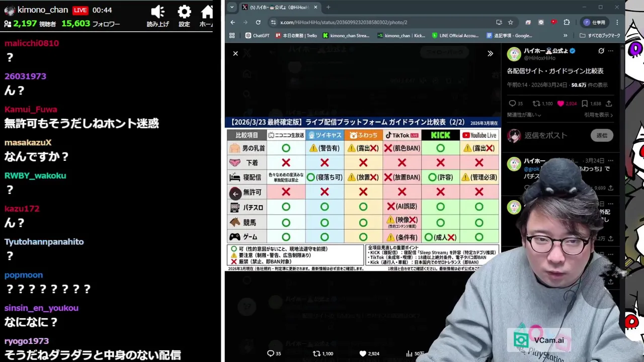Expand hidden bookmarks with the double chevron

tap(565, 36)
